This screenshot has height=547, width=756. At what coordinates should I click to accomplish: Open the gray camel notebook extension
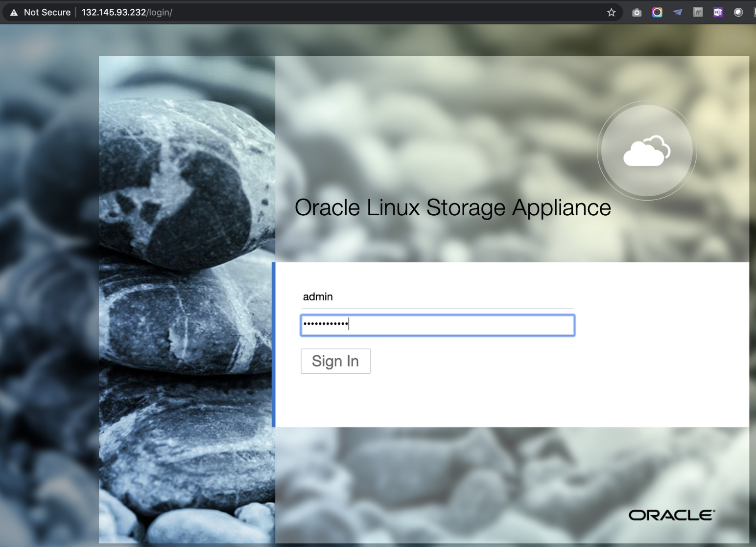pos(698,12)
